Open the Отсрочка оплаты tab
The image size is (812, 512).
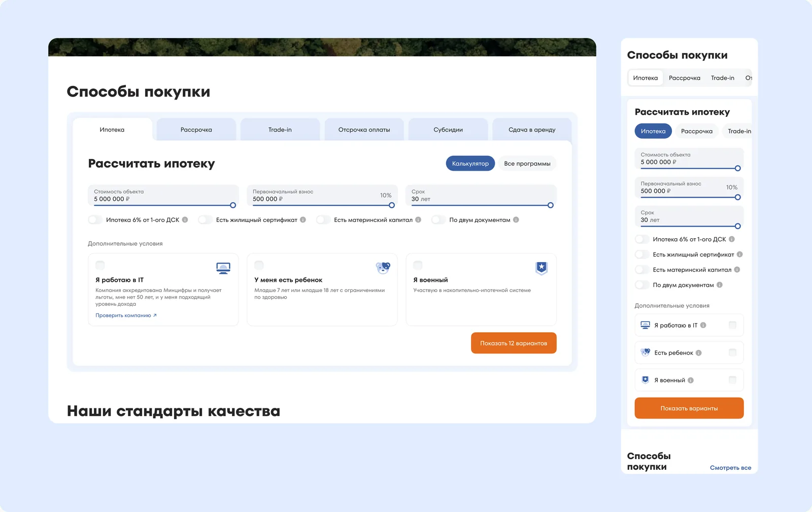tap(364, 130)
